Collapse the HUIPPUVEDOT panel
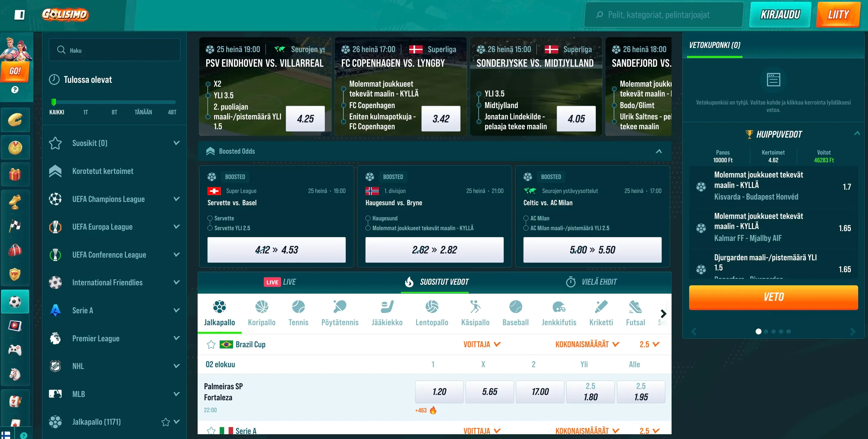The height and width of the screenshot is (439, 868). [857, 134]
